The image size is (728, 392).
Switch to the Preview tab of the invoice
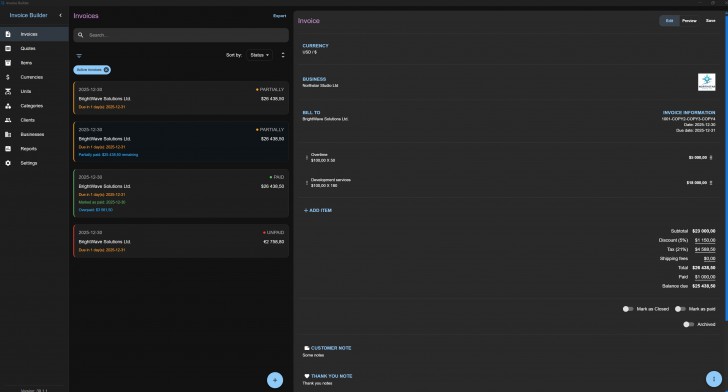[x=689, y=21]
